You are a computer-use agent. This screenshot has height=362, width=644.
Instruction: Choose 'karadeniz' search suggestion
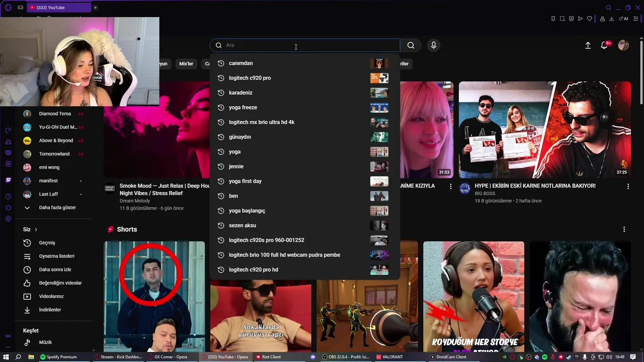[x=304, y=93]
